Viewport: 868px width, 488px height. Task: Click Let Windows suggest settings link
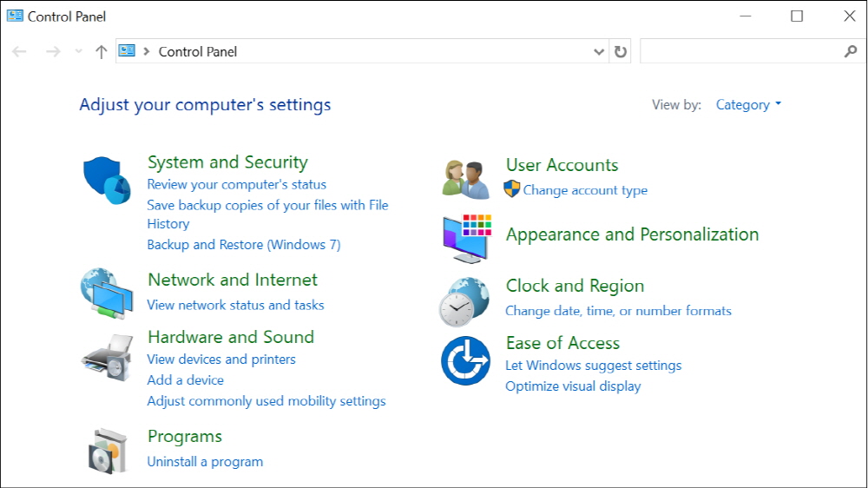click(593, 366)
